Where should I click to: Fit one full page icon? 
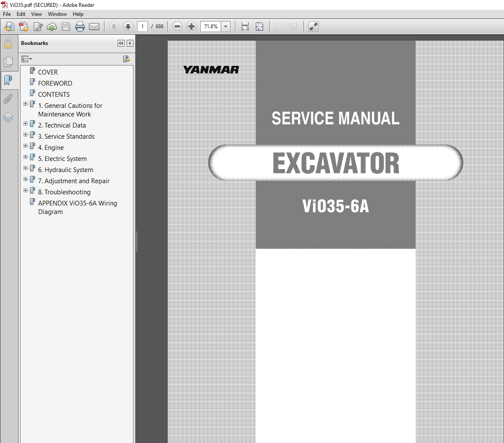(x=259, y=27)
